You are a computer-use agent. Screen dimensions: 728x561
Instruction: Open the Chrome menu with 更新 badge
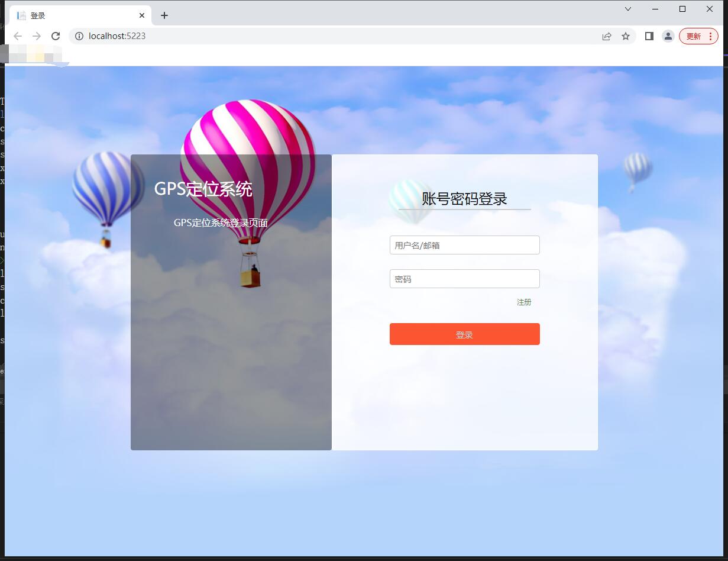coord(698,36)
